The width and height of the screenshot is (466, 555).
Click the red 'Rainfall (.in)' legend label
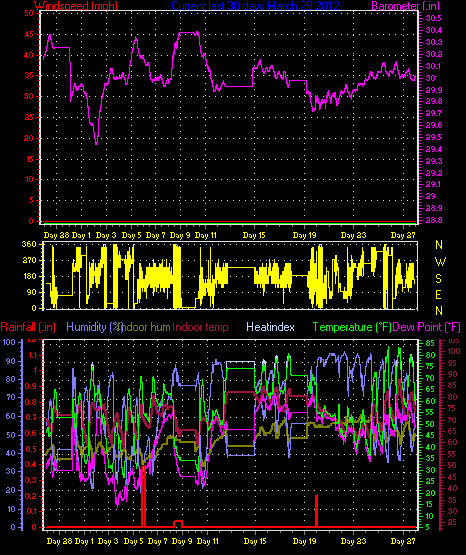[x=28, y=327]
